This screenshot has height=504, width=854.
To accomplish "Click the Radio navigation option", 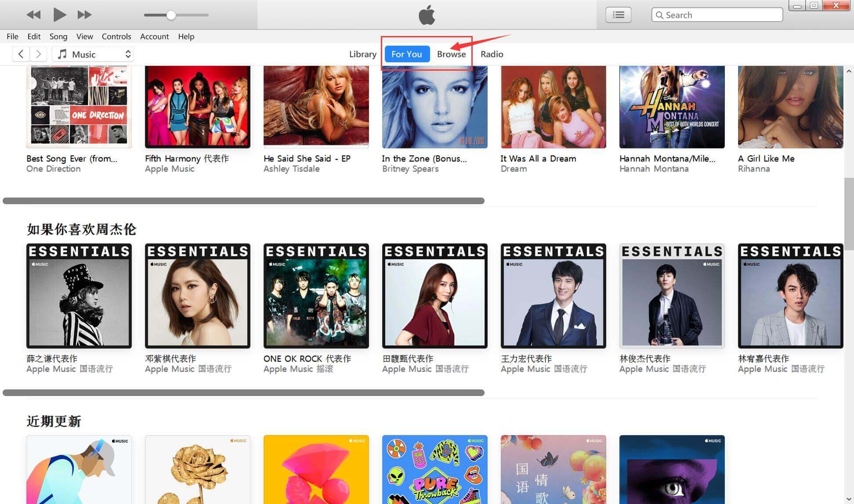I will pos(492,54).
